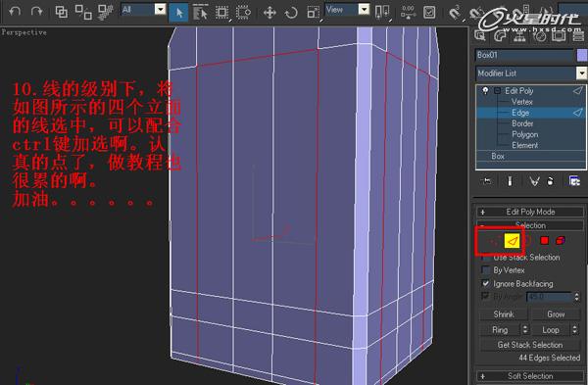Click the Pin Stack icon

point(486,181)
